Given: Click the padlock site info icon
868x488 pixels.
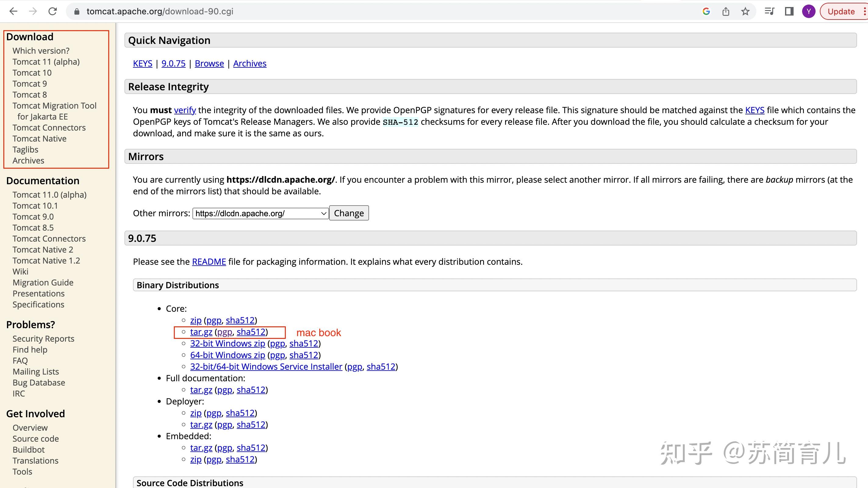Looking at the screenshot, I should [x=77, y=12].
